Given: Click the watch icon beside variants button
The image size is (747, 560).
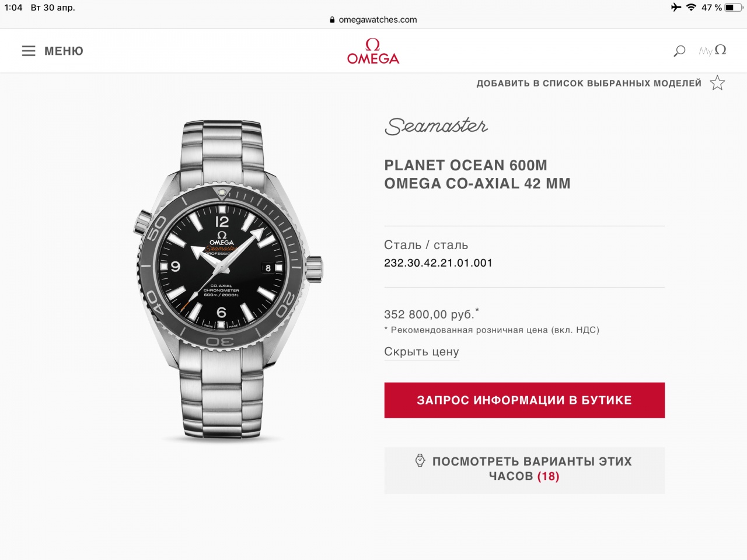Looking at the screenshot, I should coord(420,460).
